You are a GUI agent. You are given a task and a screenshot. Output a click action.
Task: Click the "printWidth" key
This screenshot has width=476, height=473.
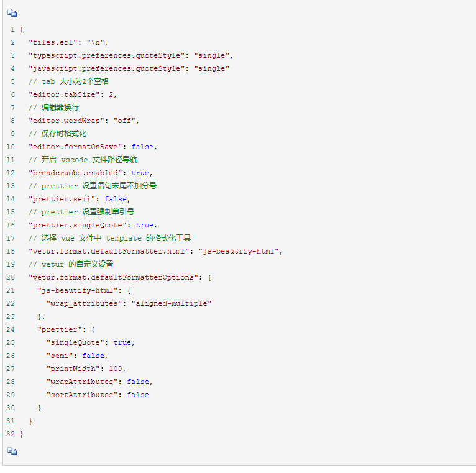coord(73,369)
